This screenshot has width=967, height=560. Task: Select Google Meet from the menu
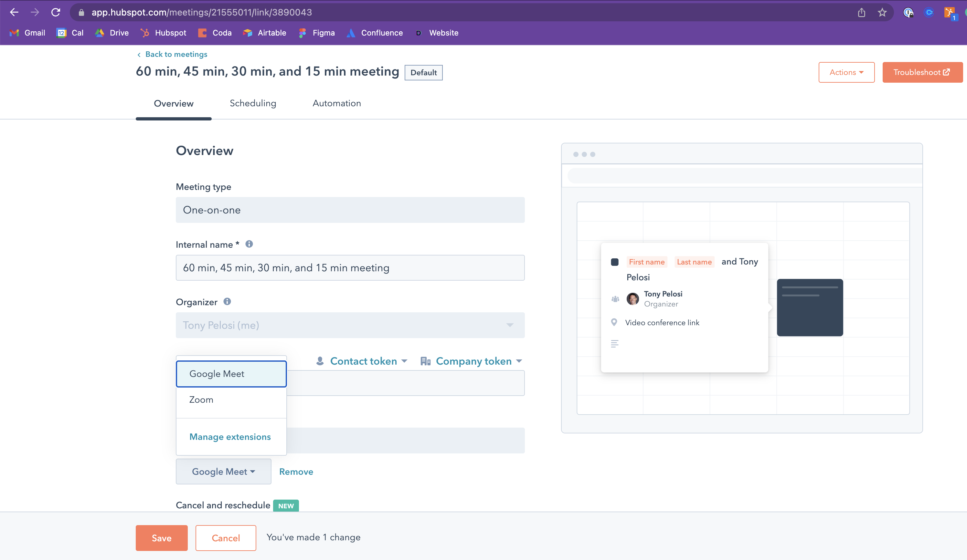[x=231, y=374]
